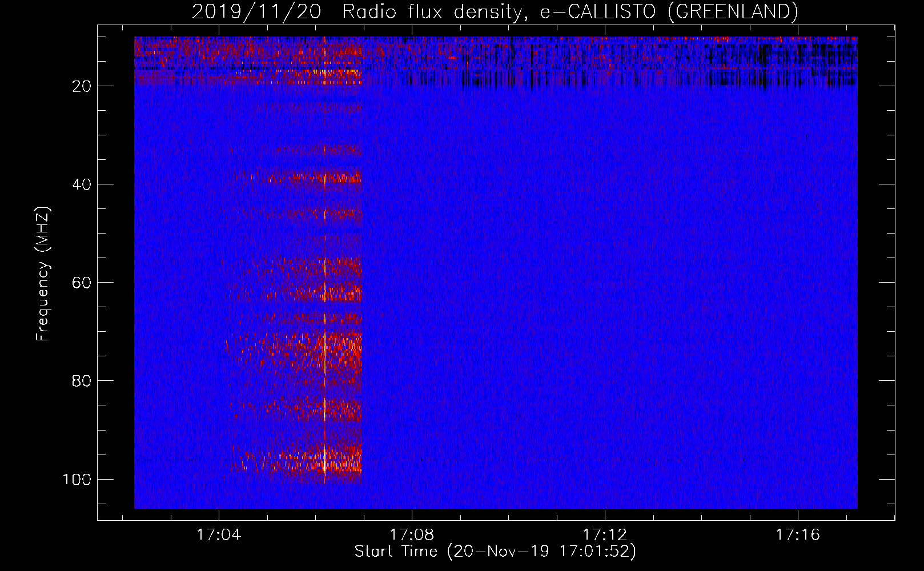Click the 17:12 time tick label
Screen dimensions: 924x571
605,534
